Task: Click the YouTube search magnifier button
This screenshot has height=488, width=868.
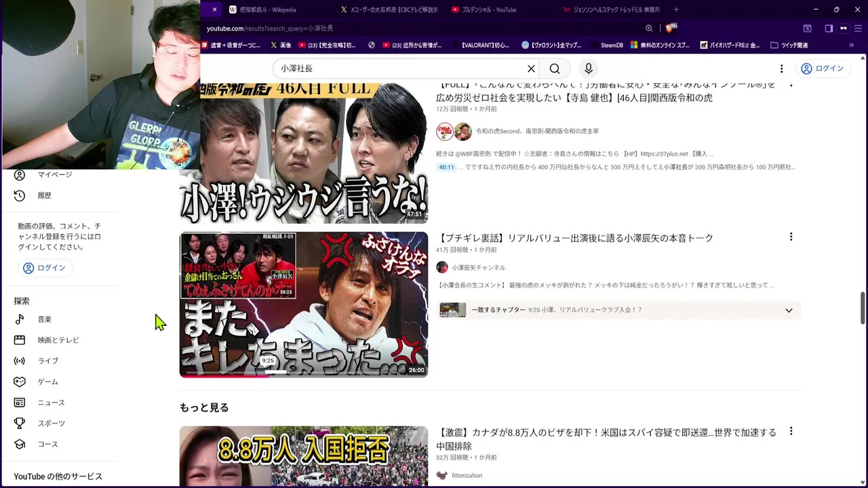Action: pyautogui.click(x=555, y=68)
